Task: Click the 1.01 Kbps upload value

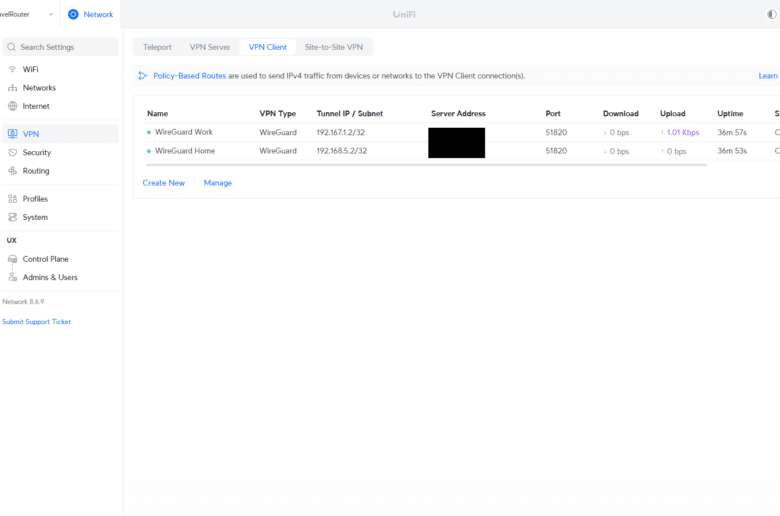Action: (x=682, y=132)
